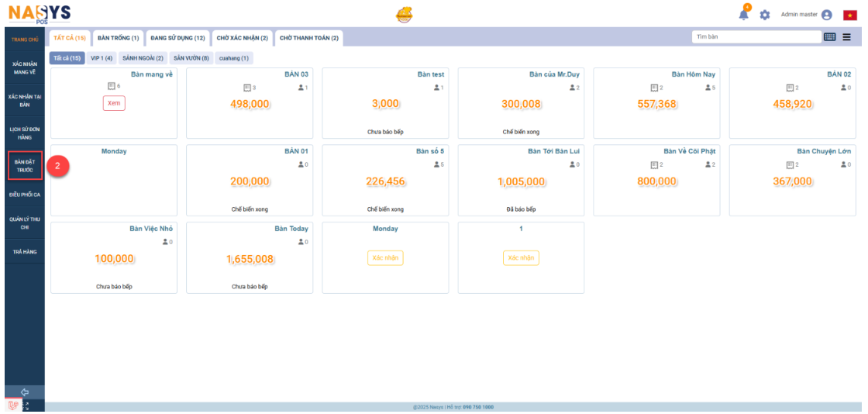Screen dimensions: 868x414
Task: Open the BÀN 03 table card
Action: point(250,103)
